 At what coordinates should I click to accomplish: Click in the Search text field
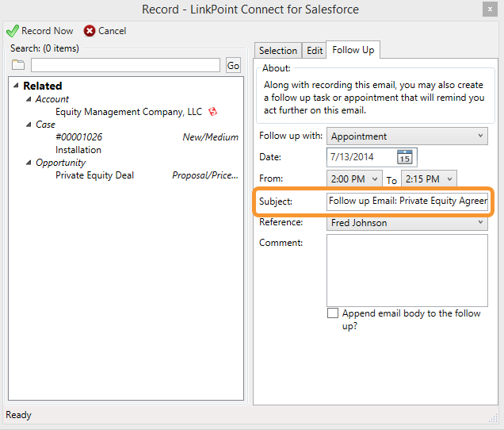[x=125, y=65]
